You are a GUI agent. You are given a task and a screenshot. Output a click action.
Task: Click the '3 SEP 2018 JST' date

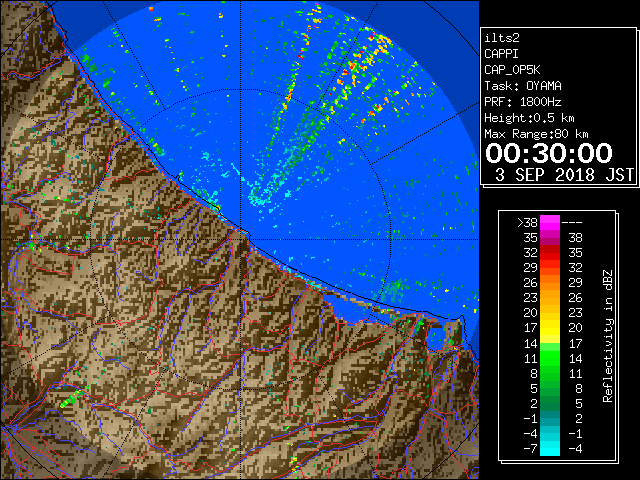(x=564, y=175)
